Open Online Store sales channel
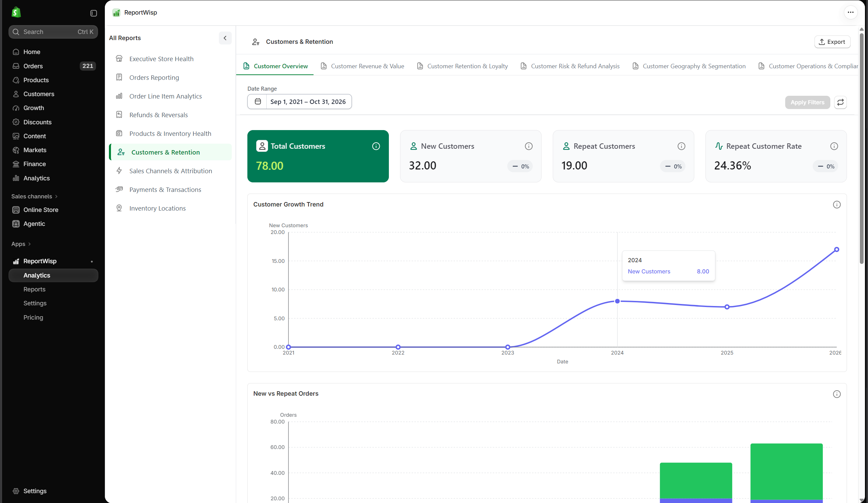The height and width of the screenshot is (503, 868). [53, 210]
